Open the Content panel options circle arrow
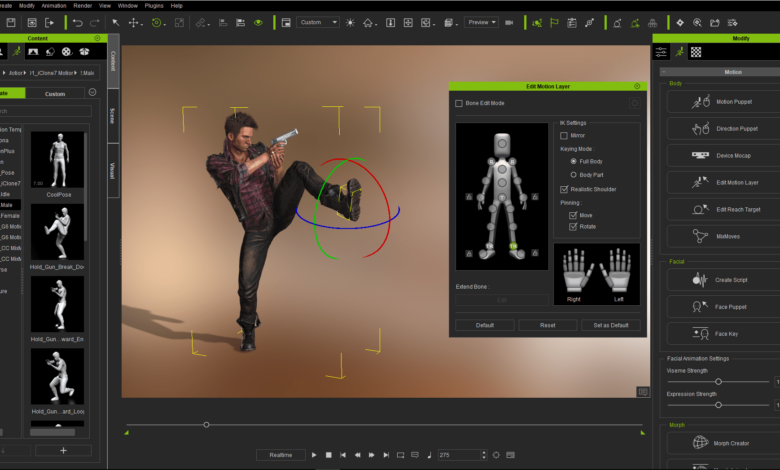The image size is (780, 470). (x=92, y=92)
